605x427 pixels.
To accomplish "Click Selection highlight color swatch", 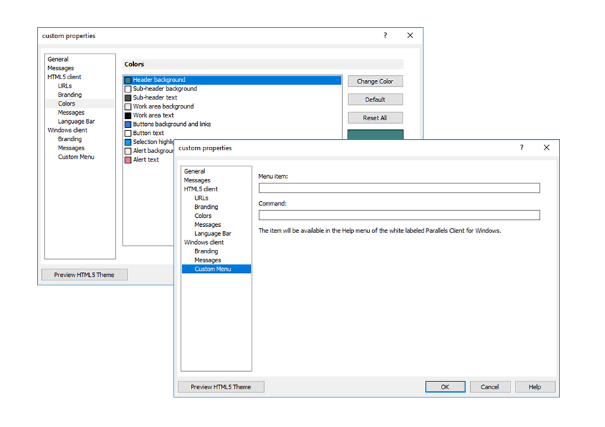I will (x=128, y=142).
